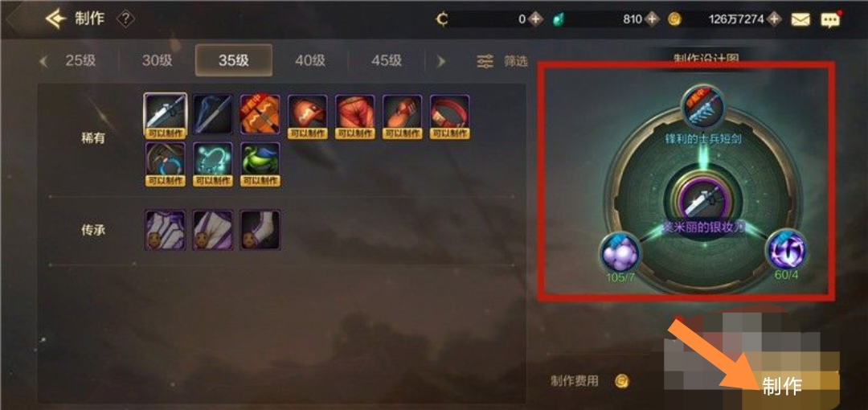This screenshot has width=868, height=410.
Task: Add green gems using the plus next to 810
Action: pos(653,19)
